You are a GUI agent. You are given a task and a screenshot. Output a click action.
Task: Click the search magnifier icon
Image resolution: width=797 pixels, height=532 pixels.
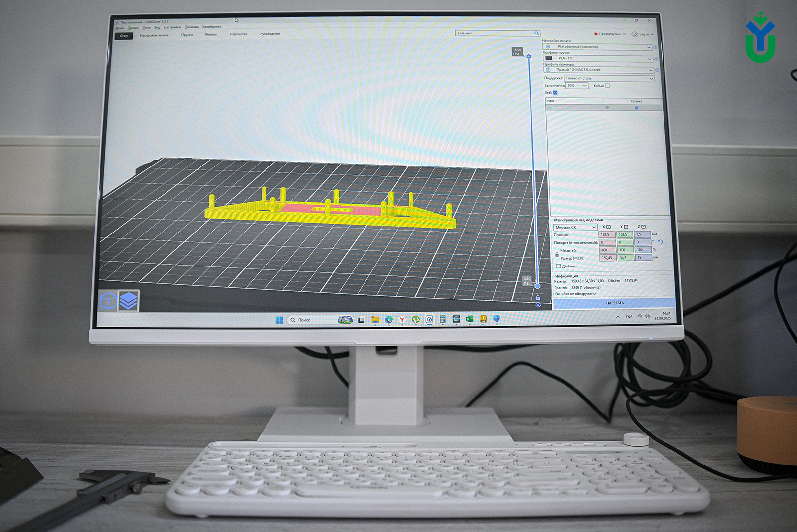[x=537, y=33]
